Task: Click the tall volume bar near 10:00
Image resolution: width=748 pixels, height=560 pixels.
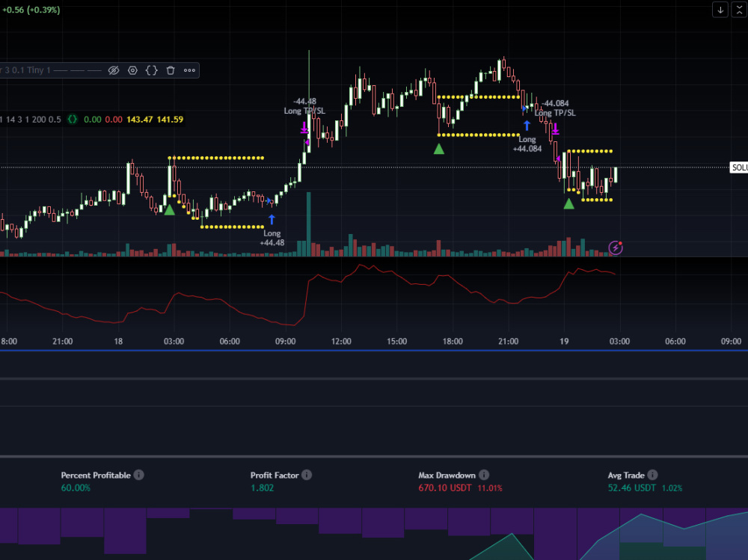Action: pyautogui.click(x=309, y=224)
